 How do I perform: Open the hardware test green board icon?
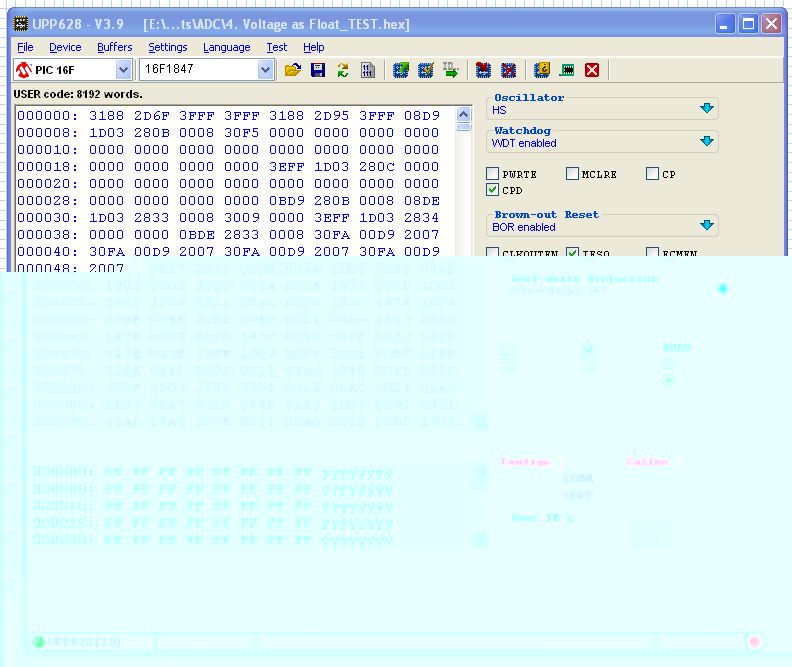[x=567, y=70]
